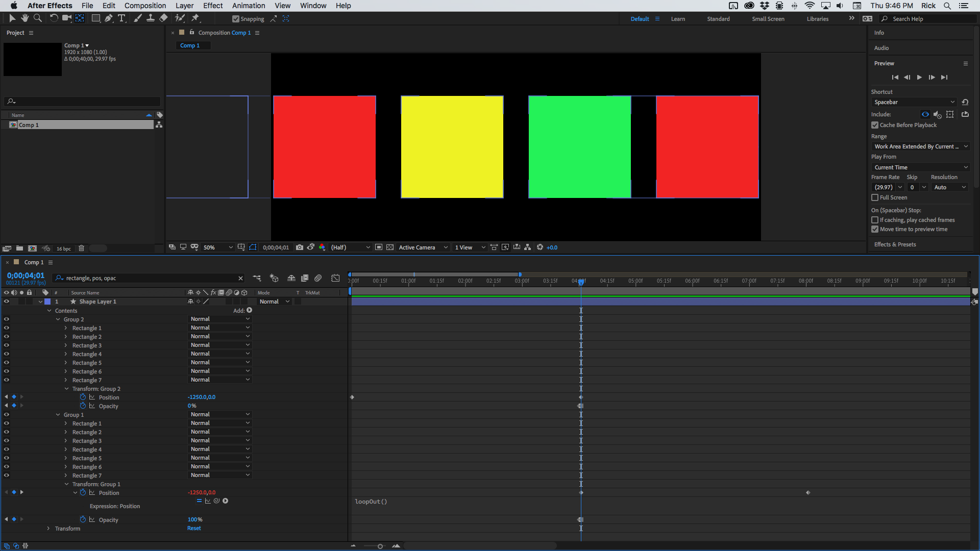Click the Reset link for Transform
This screenshot has width=980, height=551.
[194, 529]
